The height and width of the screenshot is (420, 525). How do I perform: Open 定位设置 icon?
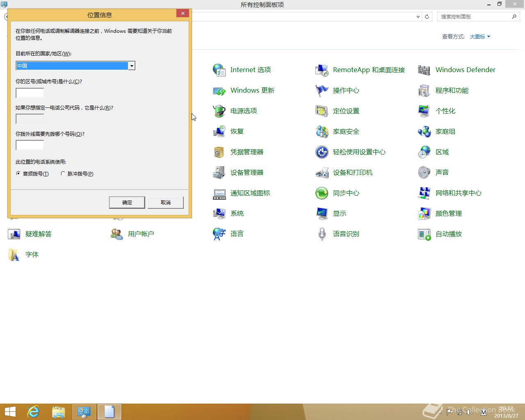point(322,111)
